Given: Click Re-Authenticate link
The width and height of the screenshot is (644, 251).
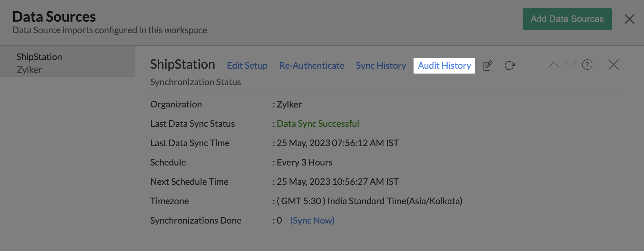Looking at the screenshot, I should [312, 65].
